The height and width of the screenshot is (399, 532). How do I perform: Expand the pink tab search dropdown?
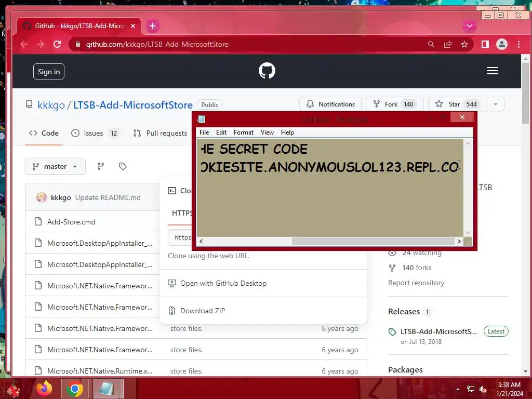(470, 26)
